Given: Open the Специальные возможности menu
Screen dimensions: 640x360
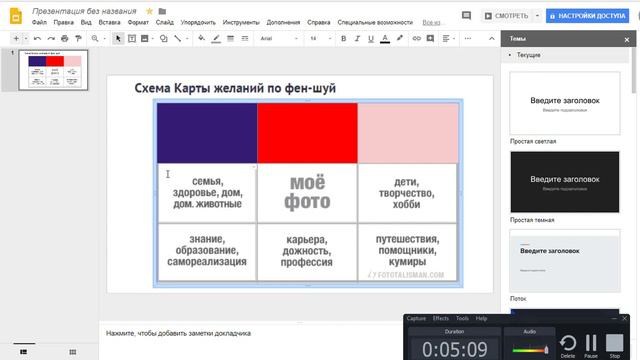Looking at the screenshot, I should pyautogui.click(x=375, y=22).
